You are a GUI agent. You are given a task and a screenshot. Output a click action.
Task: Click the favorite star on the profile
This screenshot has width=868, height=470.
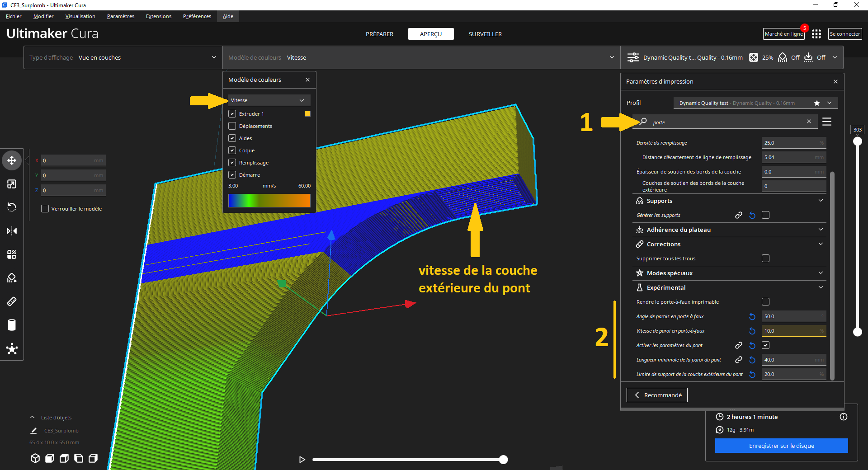[x=817, y=103]
